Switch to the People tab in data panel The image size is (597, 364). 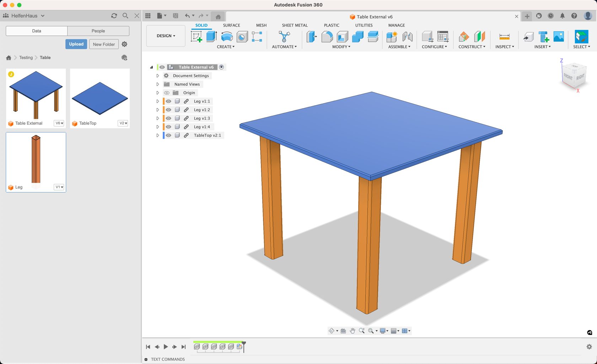[98, 31]
